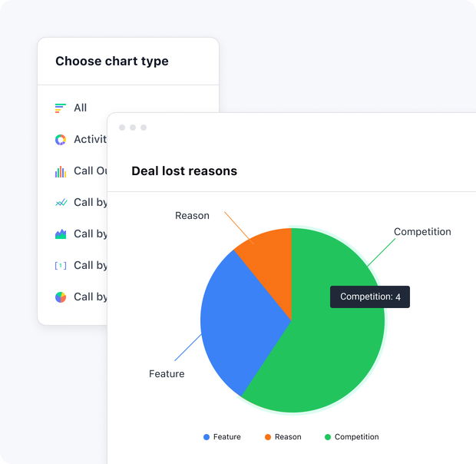Choose the line chart icon in list

(61, 203)
